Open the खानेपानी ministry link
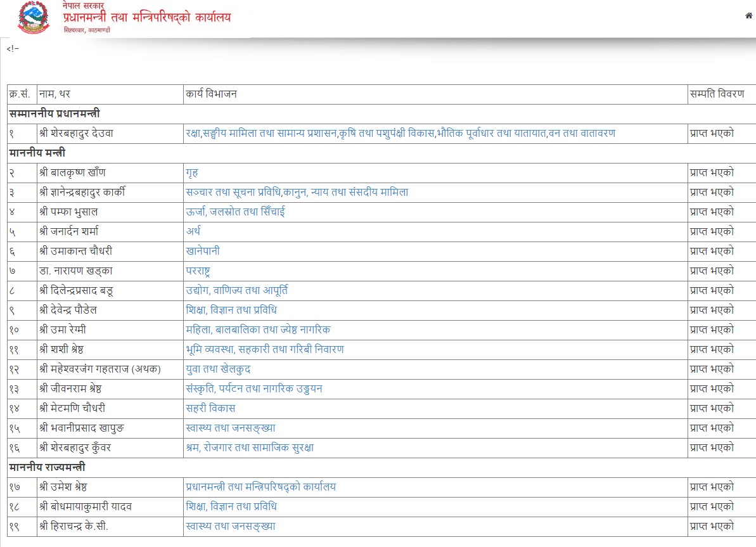Viewport: 756px width, 547px height. click(203, 251)
